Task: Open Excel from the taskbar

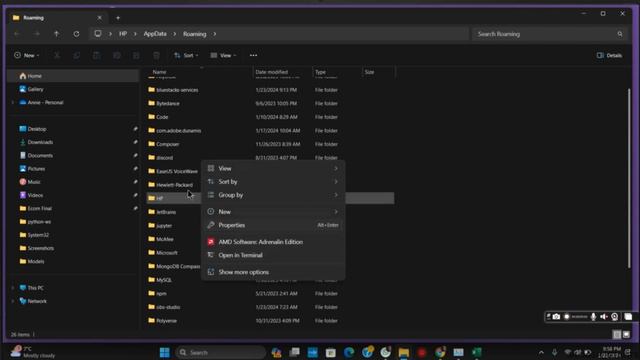Action: (x=477, y=352)
